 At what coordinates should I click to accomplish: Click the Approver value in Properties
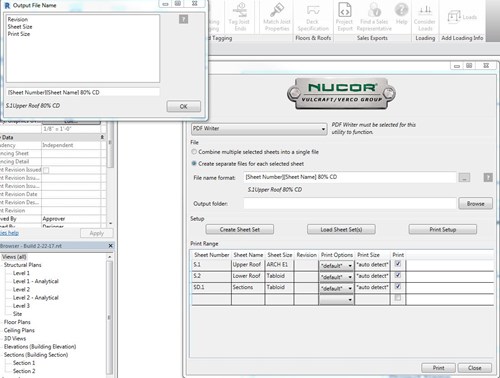click(x=71, y=219)
